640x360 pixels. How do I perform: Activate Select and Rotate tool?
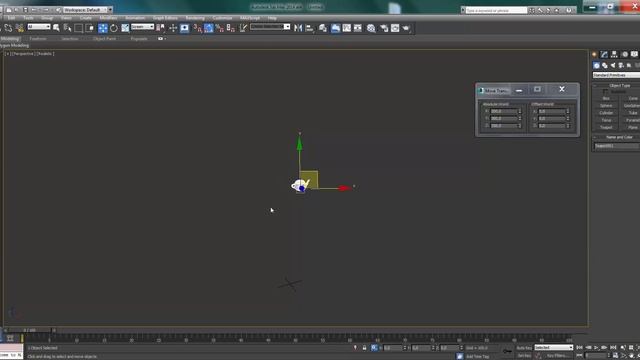tap(113, 28)
